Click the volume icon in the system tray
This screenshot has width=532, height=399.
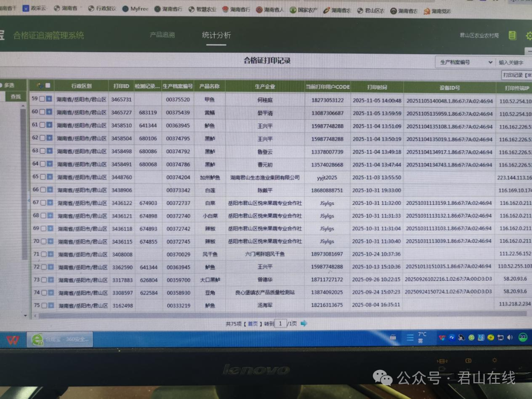(509, 337)
